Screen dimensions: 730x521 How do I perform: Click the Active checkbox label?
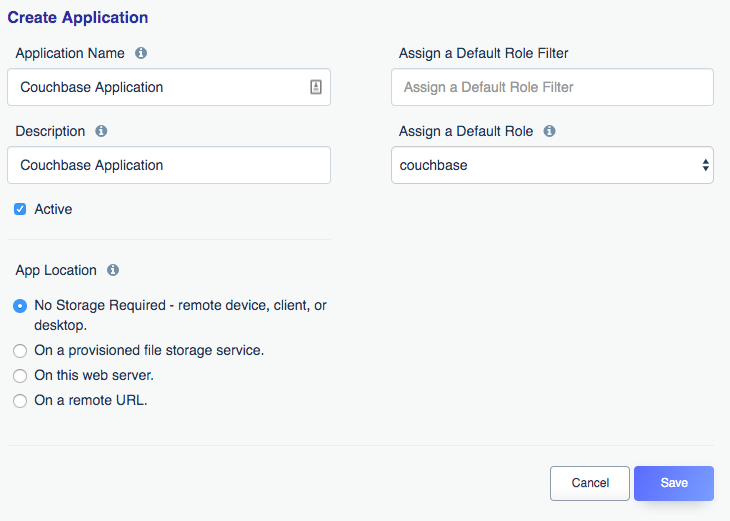[53, 210]
